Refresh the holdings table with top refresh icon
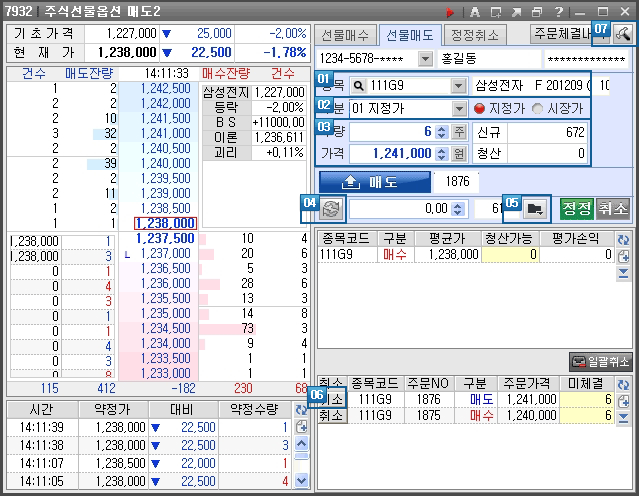The width and height of the screenshot is (639, 496). pyautogui.click(x=624, y=240)
